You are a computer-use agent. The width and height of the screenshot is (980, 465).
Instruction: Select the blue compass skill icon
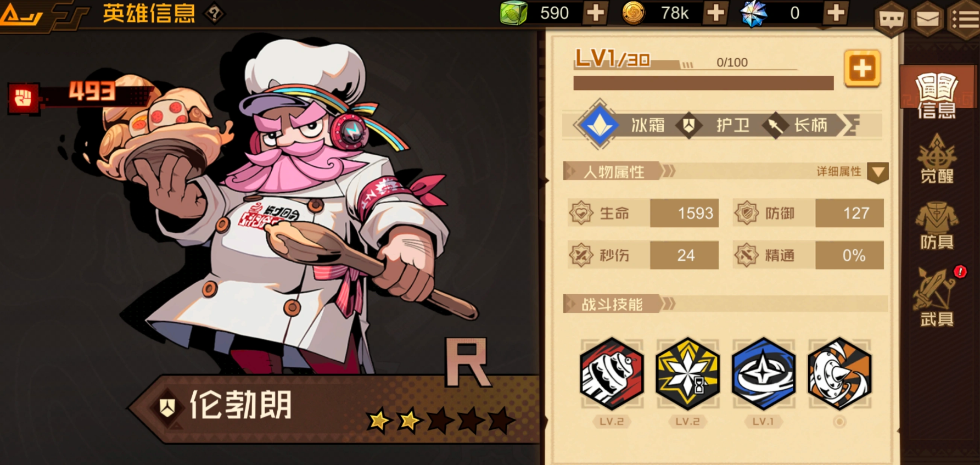coord(763,374)
